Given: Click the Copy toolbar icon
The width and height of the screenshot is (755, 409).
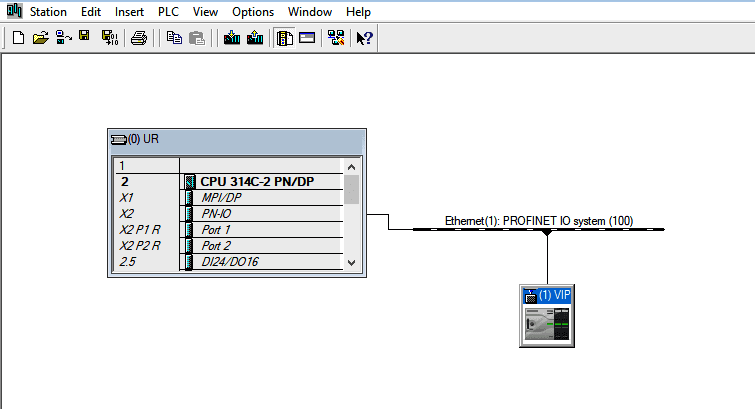Looking at the screenshot, I should [x=174, y=38].
